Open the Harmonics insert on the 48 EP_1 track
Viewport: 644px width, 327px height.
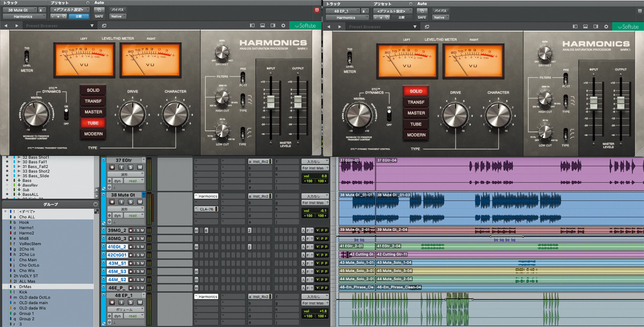207,296
